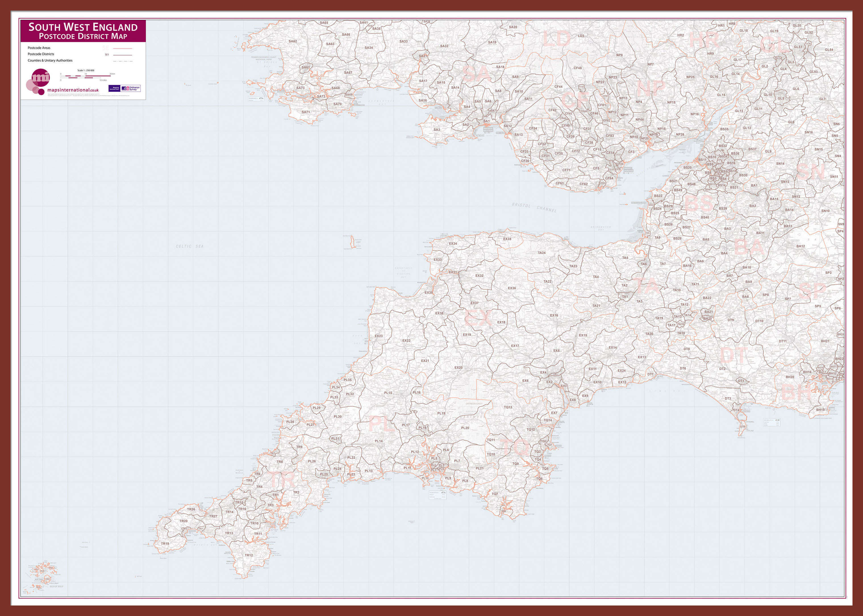The height and width of the screenshot is (616, 863).
Task: Click the 'Postcode District Map' subtitle
Action: point(83,36)
